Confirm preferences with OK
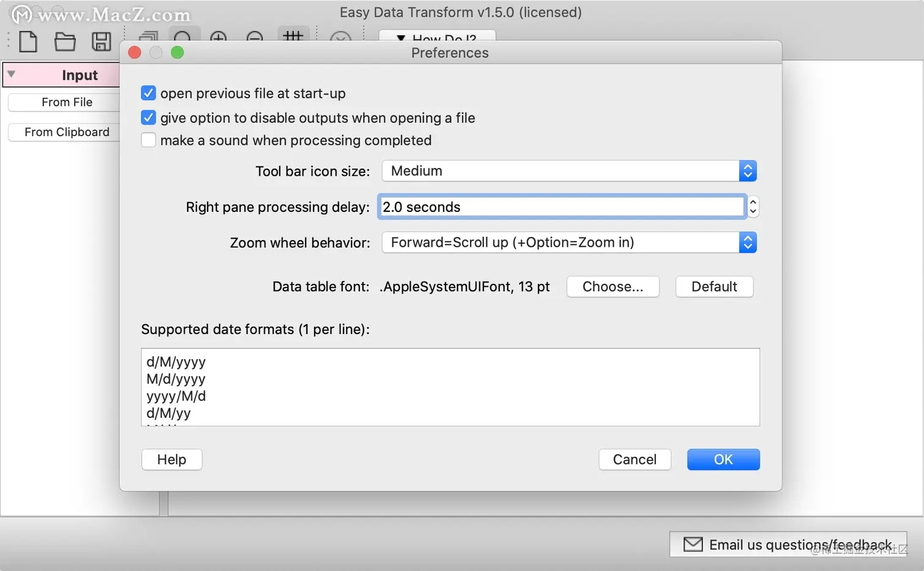This screenshot has width=924, height=571. (x=724, y=459)
